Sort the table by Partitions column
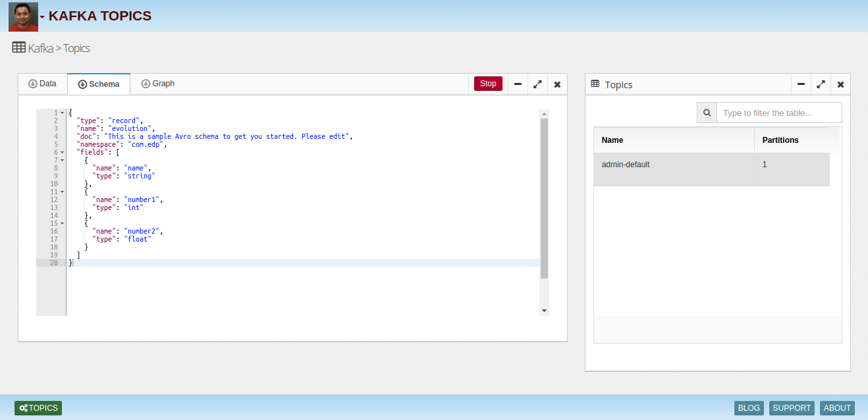868x420 pixels. pyautogui.click(x=797, y=140)
